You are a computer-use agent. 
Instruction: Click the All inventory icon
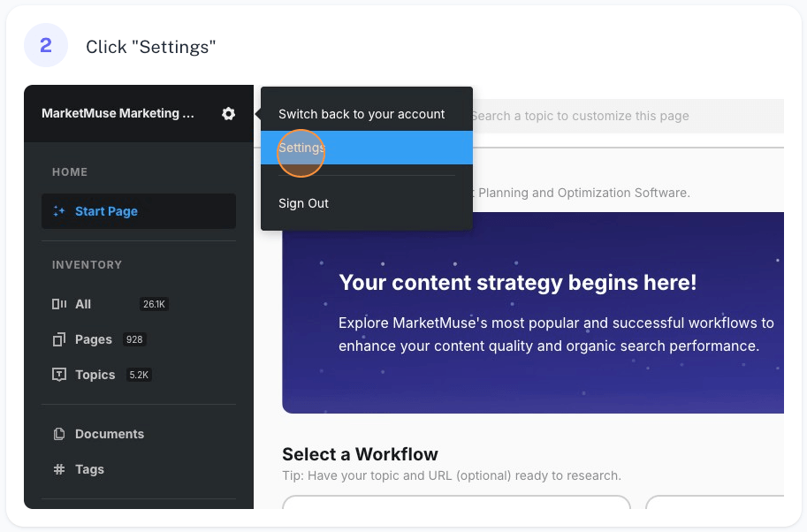point(59,304)
